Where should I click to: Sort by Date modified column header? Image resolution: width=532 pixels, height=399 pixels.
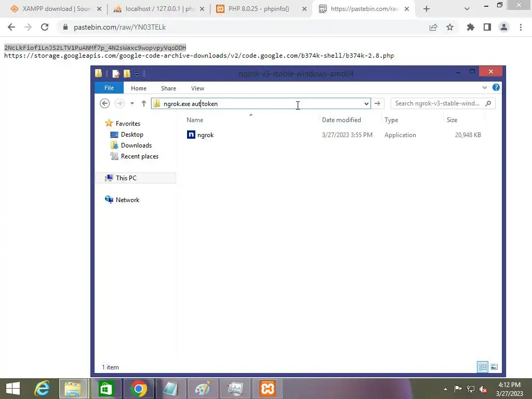tap(341, 120)
